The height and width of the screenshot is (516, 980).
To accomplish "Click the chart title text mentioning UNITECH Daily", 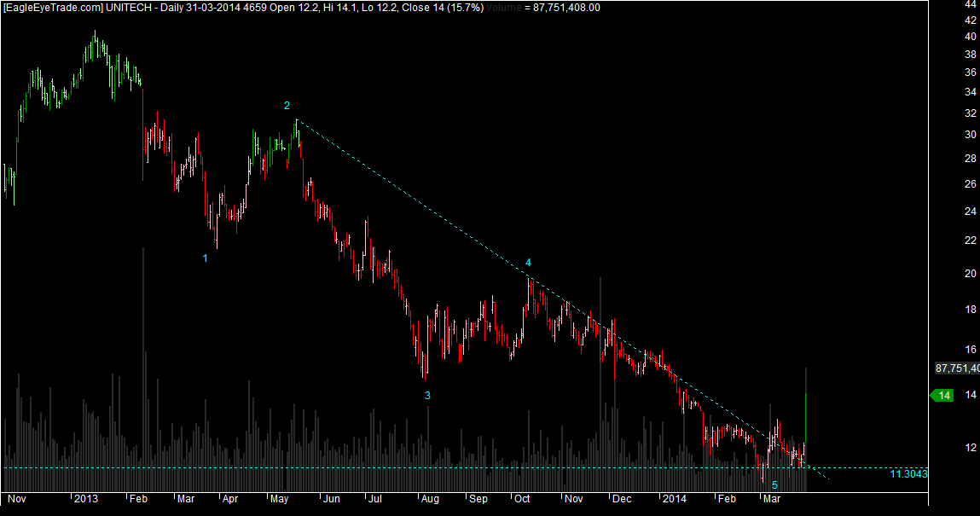I will (243, 8).
